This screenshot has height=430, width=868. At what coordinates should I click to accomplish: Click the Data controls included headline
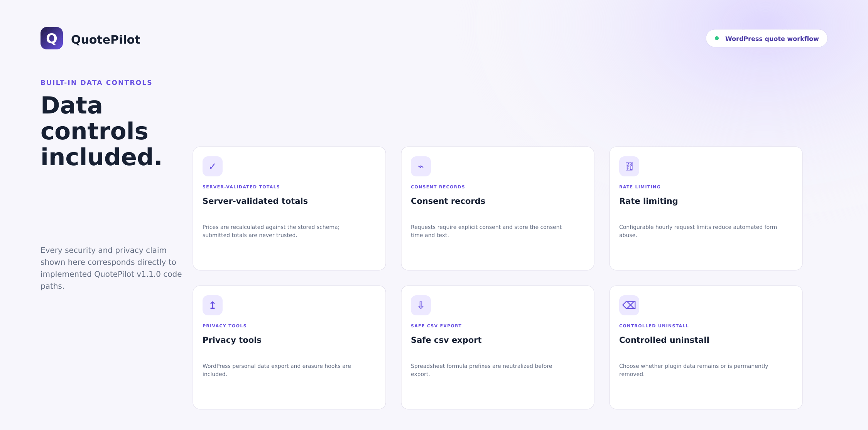(x=101, y=131)
